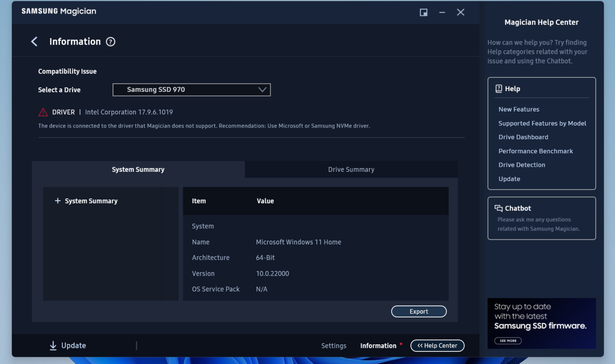Click the 10.0.22000 version value
The height and width of the screenshot is (364, 615).
[x=272, y=274]
